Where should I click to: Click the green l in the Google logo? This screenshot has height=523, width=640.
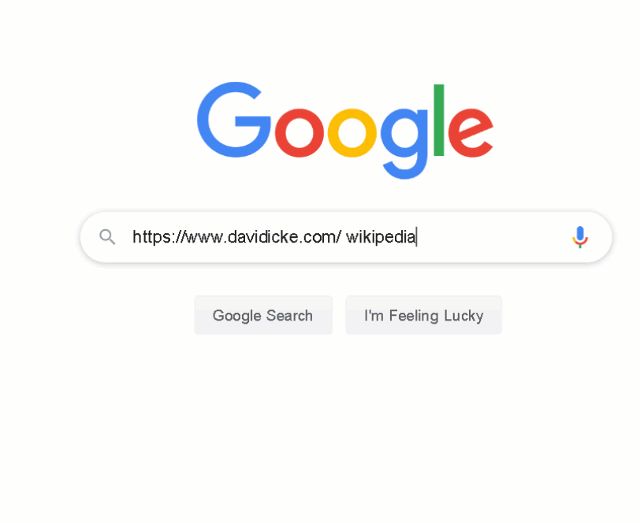coord(439,120)
